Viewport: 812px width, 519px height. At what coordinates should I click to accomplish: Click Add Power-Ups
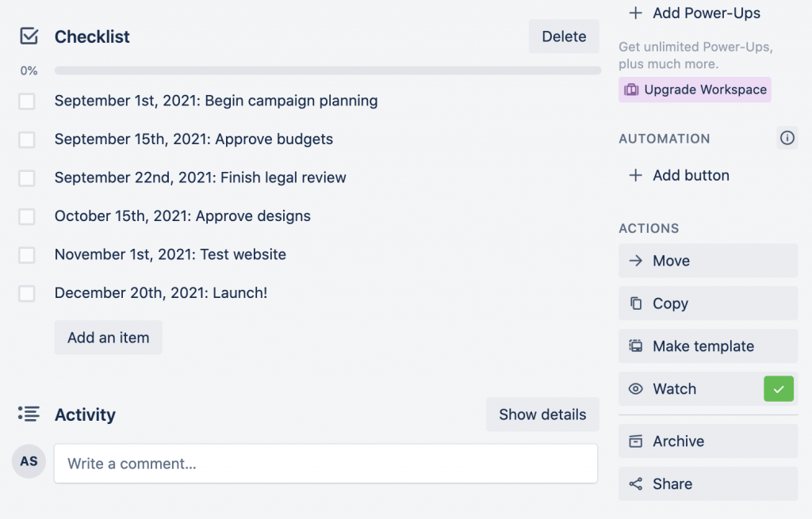[694, 13]
